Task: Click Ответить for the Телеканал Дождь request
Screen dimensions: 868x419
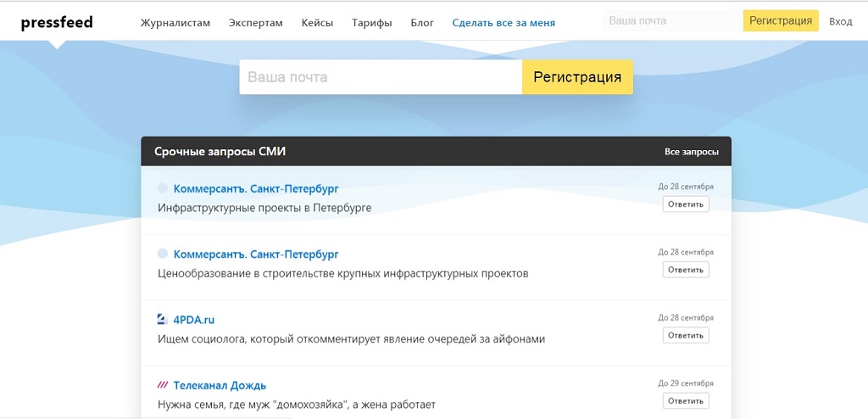Action: tap(685, 400)
